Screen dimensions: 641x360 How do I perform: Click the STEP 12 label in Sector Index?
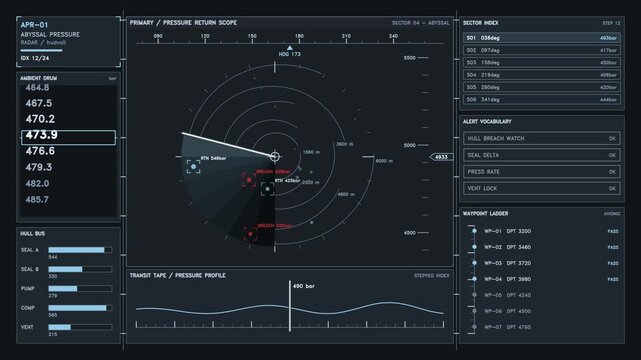click(x=611, y=23)
